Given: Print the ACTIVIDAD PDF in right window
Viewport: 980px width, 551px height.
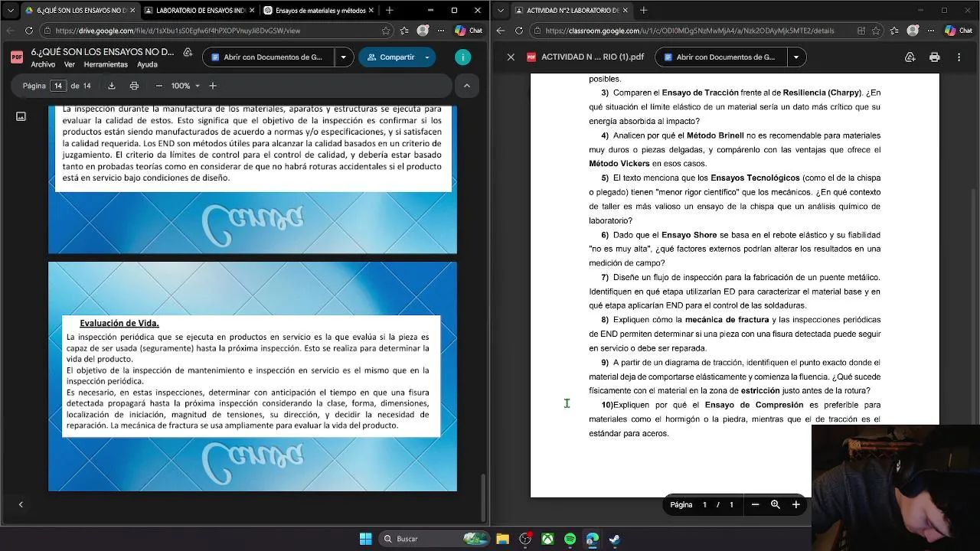Looking at the screenshot, I should [x=934, y=57].
